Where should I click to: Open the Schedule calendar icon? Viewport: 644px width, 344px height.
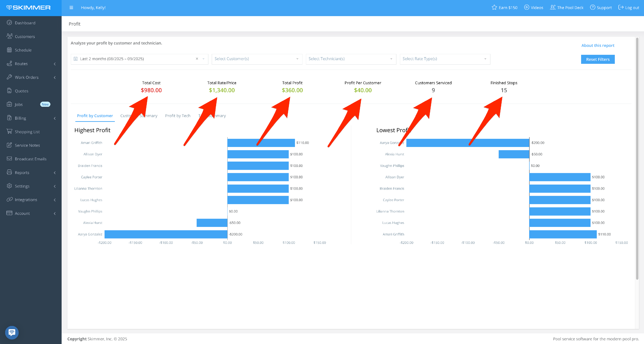point(9,50)
